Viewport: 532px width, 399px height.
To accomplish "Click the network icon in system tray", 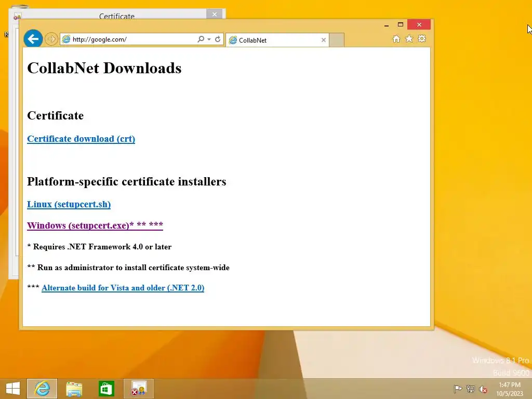I will click(471, 389).
